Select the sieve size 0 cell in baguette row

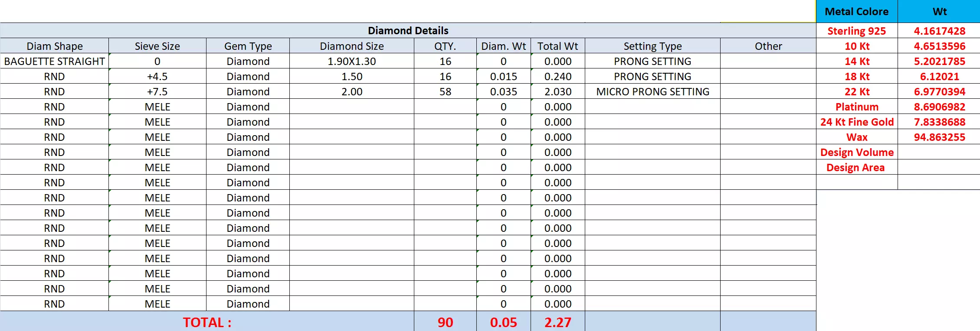[x=157, y=61]
